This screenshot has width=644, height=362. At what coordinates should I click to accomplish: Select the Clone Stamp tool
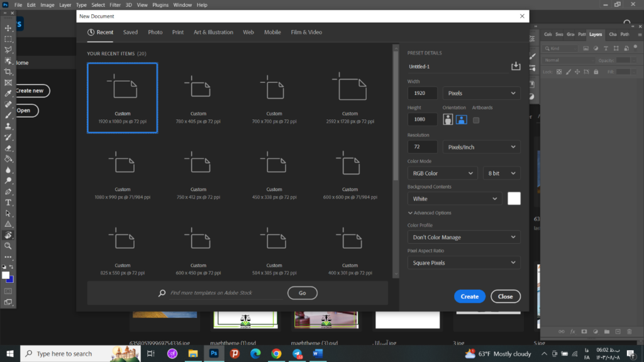[8, 126]
